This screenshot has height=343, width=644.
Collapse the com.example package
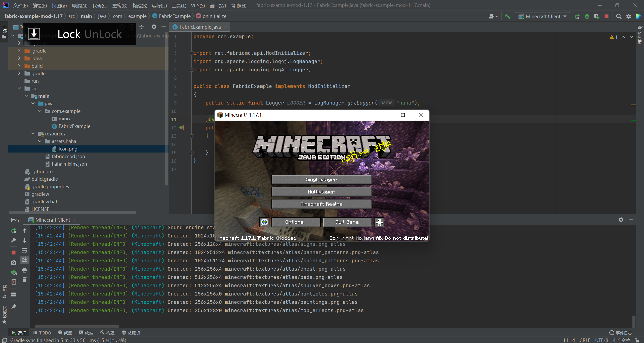[40, 111]
